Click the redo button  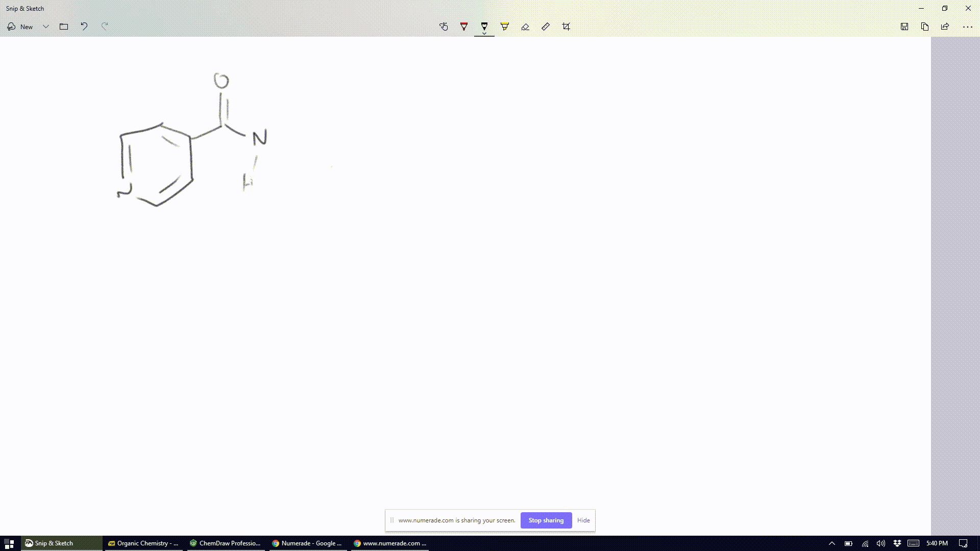coord(104,26)
